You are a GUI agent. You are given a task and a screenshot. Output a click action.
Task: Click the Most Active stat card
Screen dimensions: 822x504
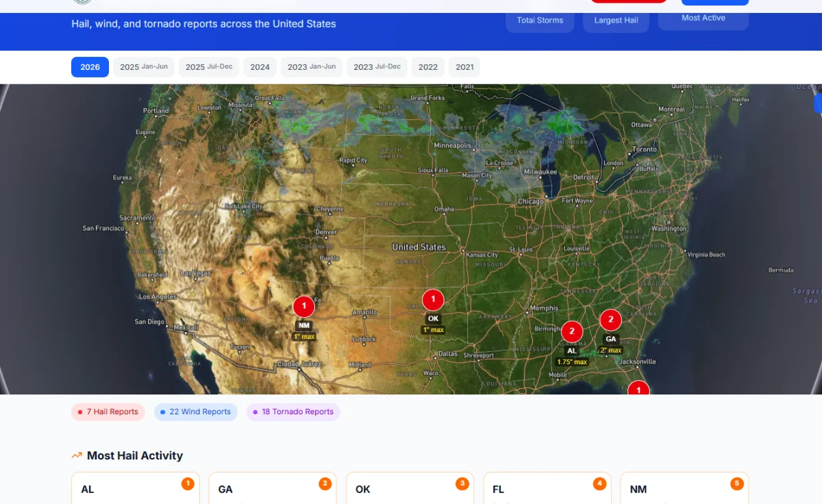(703, 18)
